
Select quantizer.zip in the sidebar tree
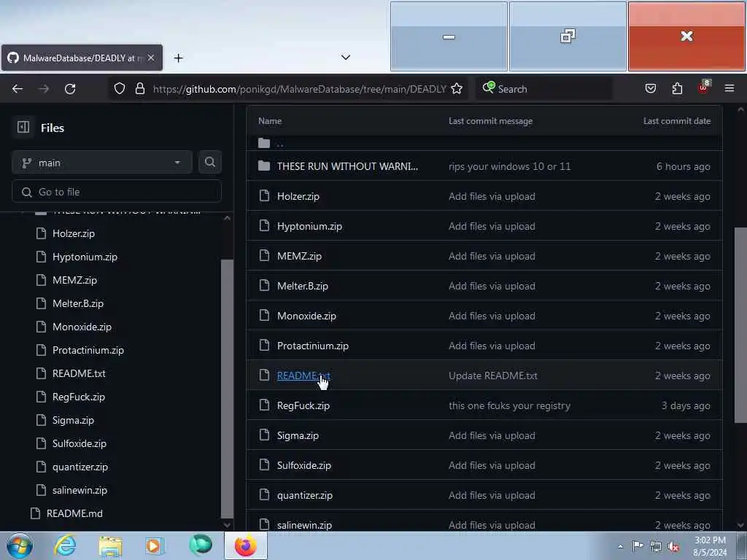(80, 467)
